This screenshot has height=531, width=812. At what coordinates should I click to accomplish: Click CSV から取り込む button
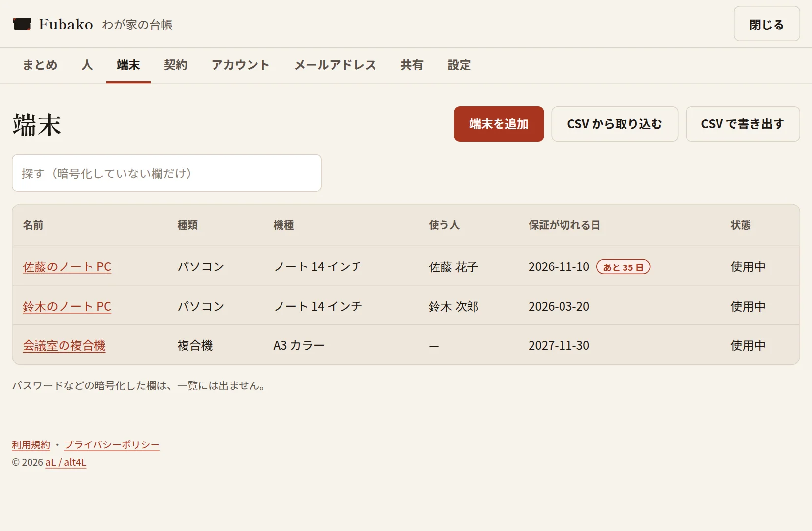615,124
